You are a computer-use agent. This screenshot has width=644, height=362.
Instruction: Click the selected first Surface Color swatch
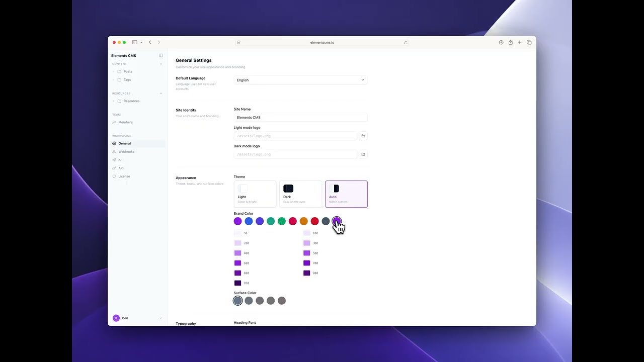(238, 301)
